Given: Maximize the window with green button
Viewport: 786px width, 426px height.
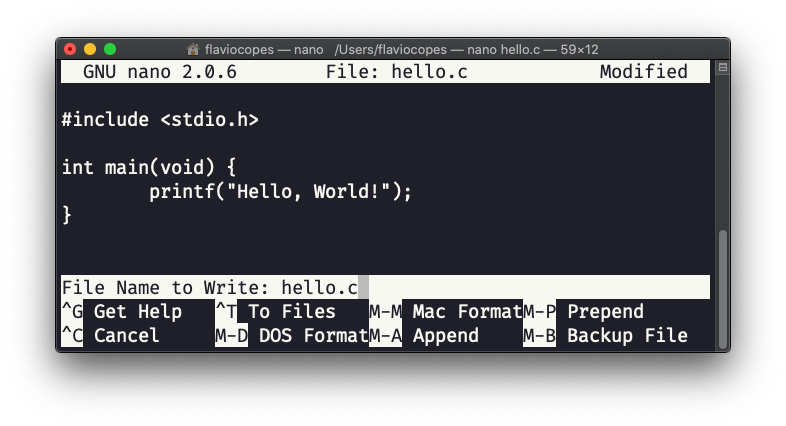Looking at the screenshot, I should (110, 49).
